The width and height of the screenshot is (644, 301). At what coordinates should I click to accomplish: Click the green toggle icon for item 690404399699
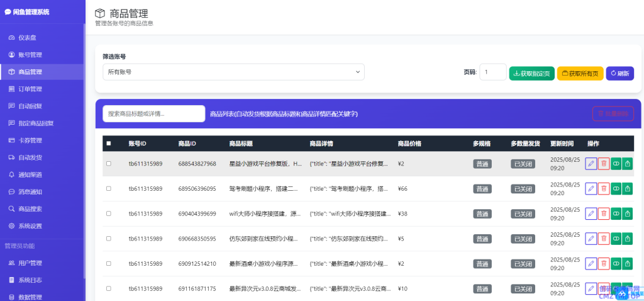pyautogui.click(x=616, y=213)
